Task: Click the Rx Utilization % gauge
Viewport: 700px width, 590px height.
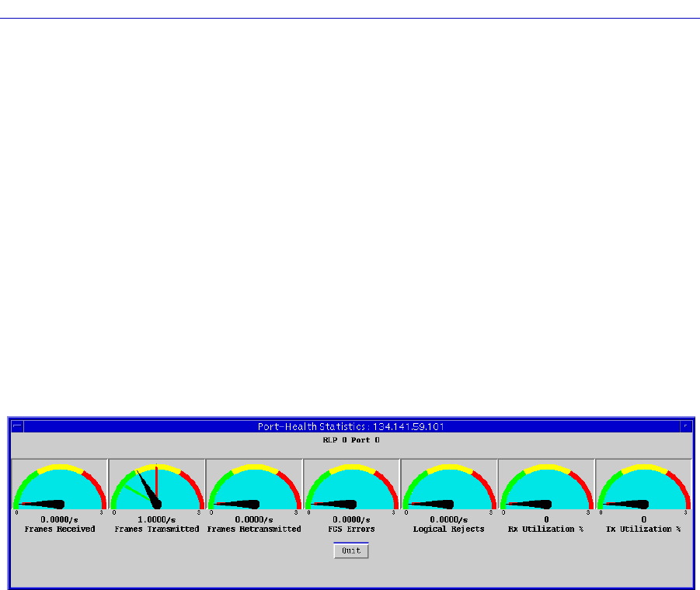Action: pyautogui.click(x=546, y=487)
